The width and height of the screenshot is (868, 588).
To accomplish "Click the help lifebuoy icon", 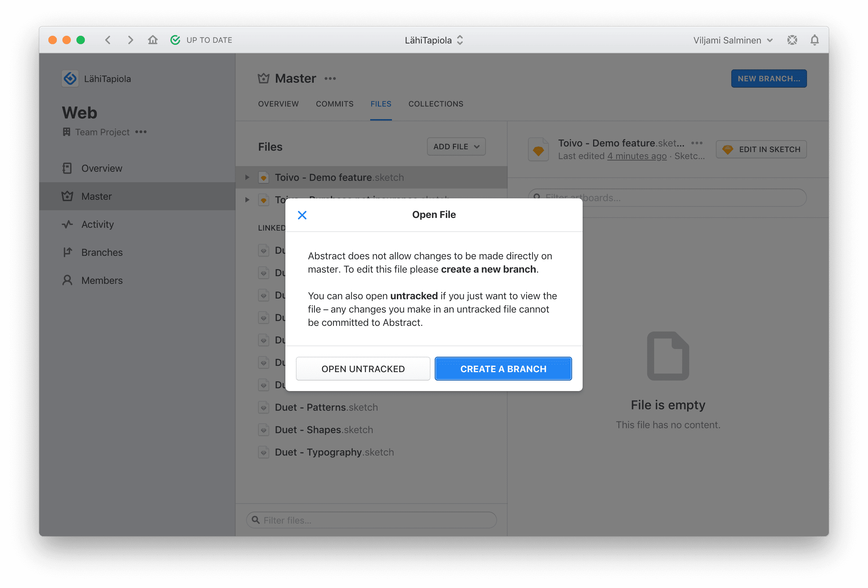I will pos(792,40).
